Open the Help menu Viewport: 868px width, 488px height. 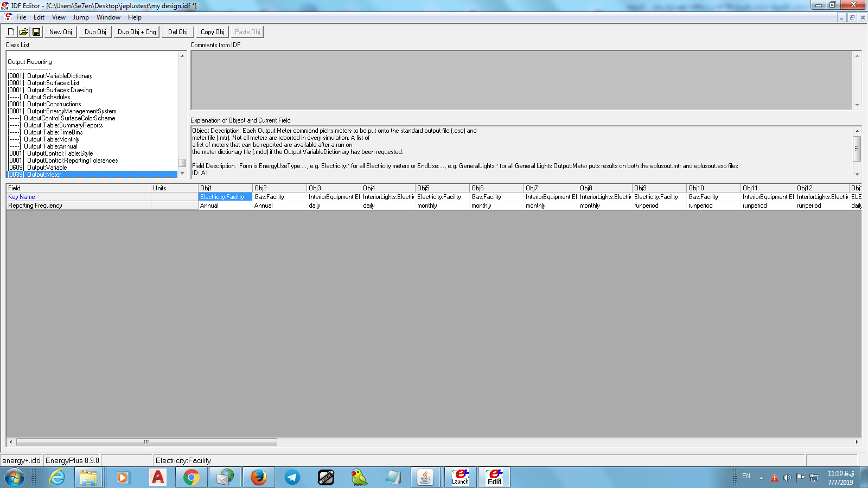(135, 17)
